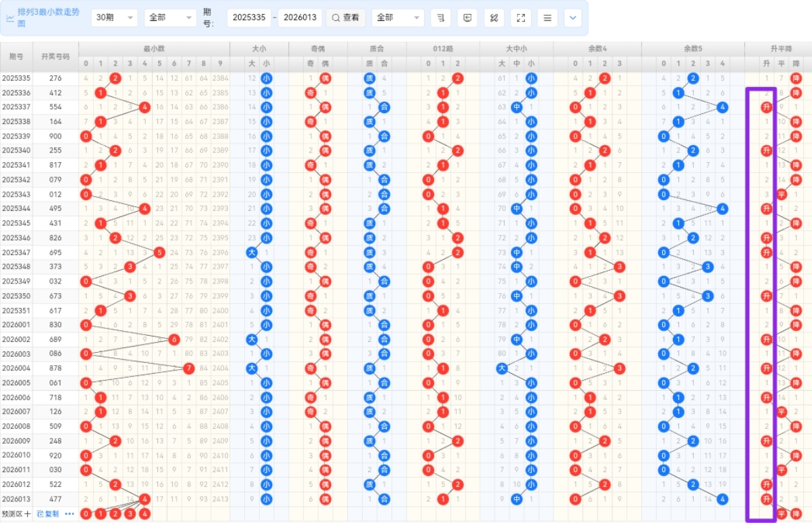The image size is (812, 523).
Task: Click the 预测区 plus icon to add a row
Action: pyautogui.click(x=27, y=514)
